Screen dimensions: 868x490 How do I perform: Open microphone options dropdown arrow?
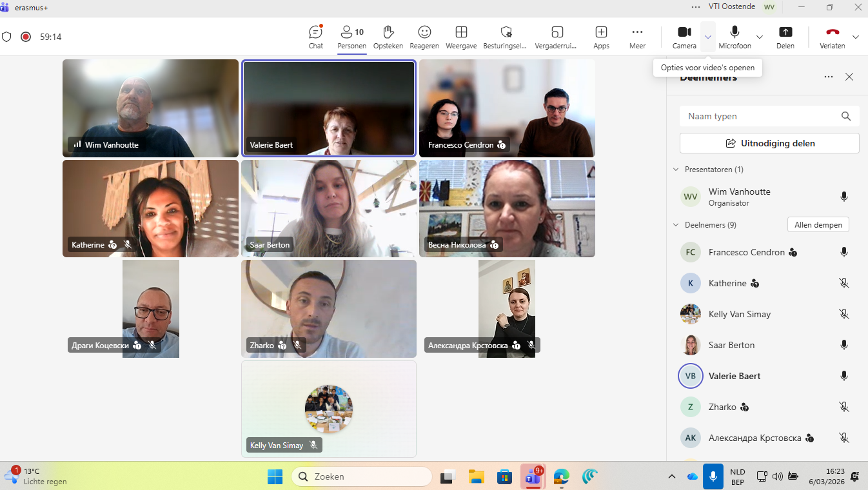point(759,37)
